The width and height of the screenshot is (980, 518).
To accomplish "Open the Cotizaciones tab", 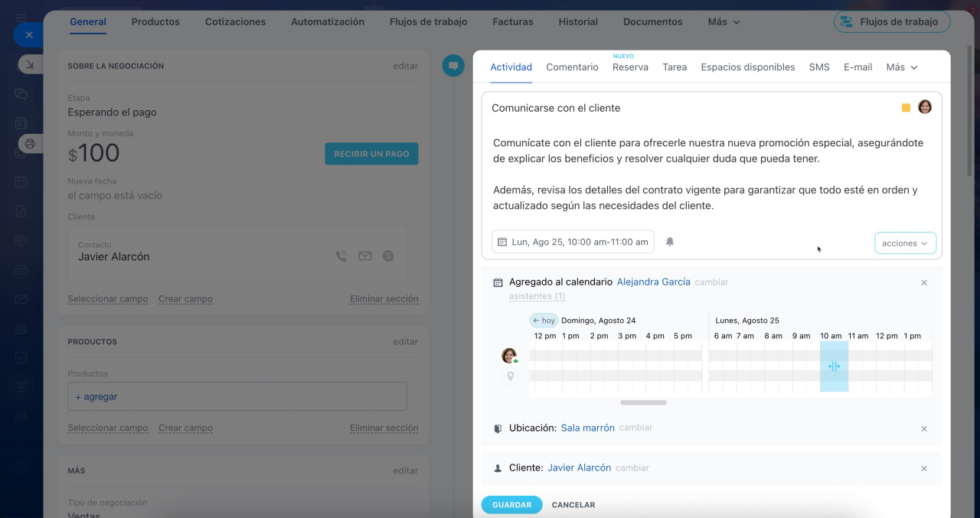I will [x=235, y=22].
